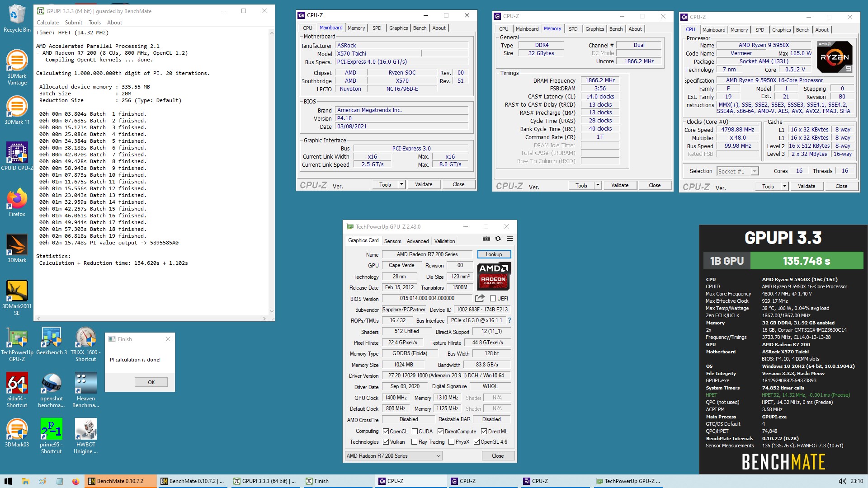Open Socket #1 selection dropdown
The image size is (868, 488).
[738, 171]
